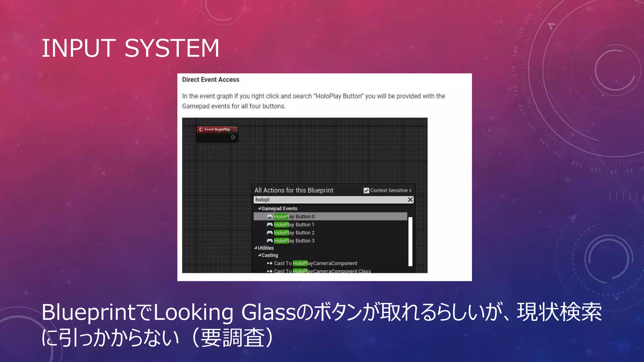
Task: Click the red delegate pin on Event BeginPlay
Action: 235,129
